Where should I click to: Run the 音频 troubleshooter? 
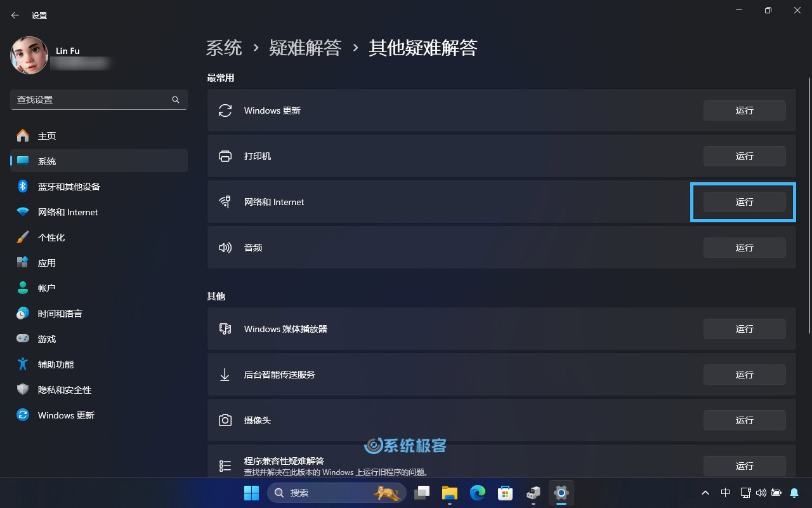coord(744,248)
